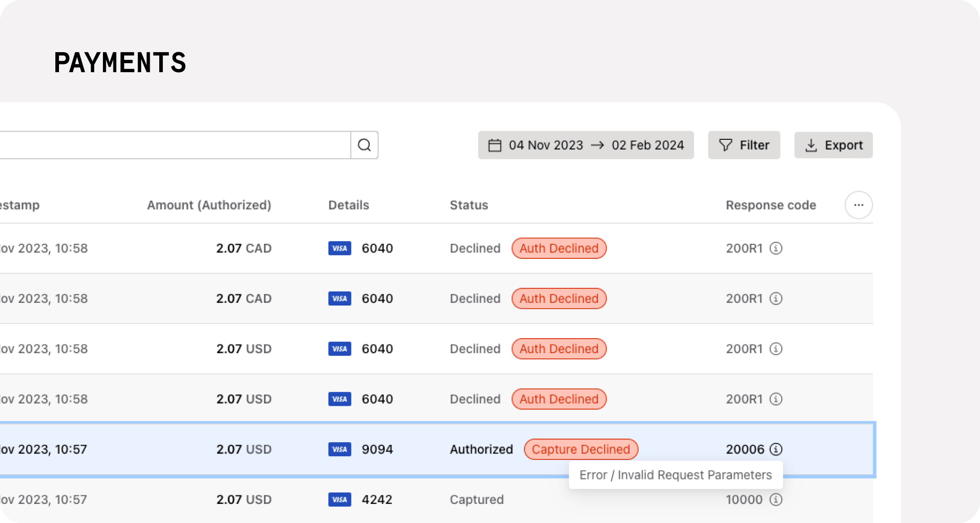Select the funnel icon on the Filter button
This screenshot has width=980, height=523.
tap(725, 145)
